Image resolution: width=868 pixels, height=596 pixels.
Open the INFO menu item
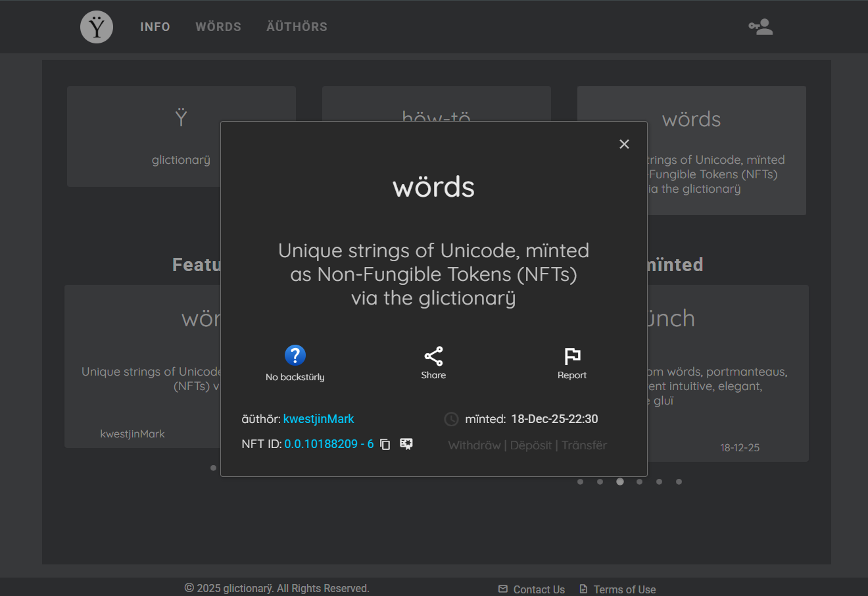[x=155, y=27]
